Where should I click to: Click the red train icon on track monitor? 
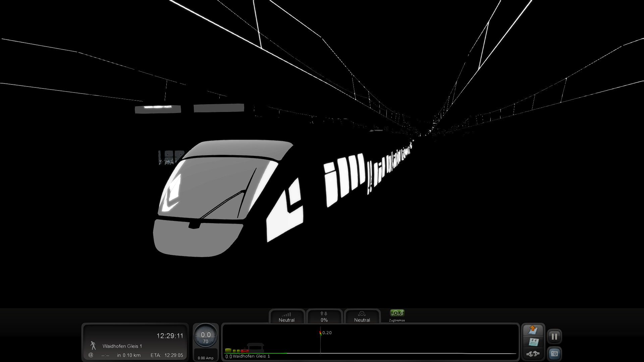point(245,351)
